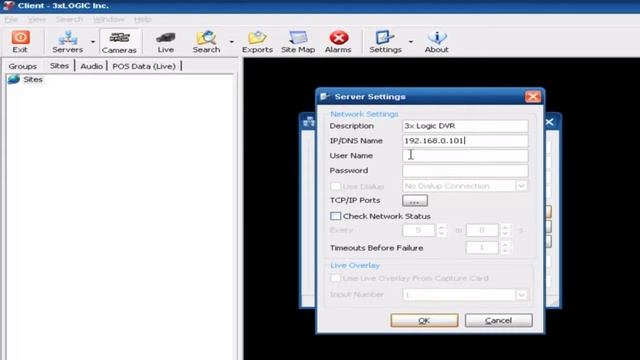
Task: Click Timeouts Before Failure stepper
Action: 505,248
